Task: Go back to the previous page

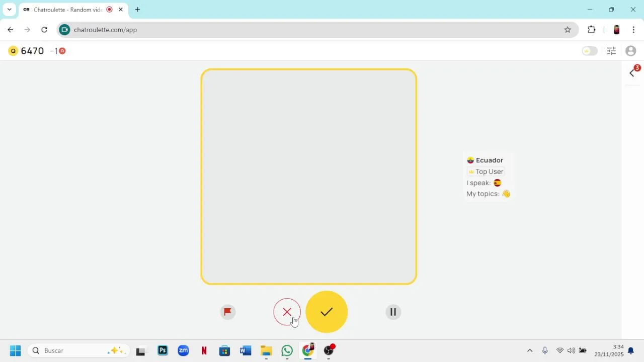Action: click(x=11, y=30)
